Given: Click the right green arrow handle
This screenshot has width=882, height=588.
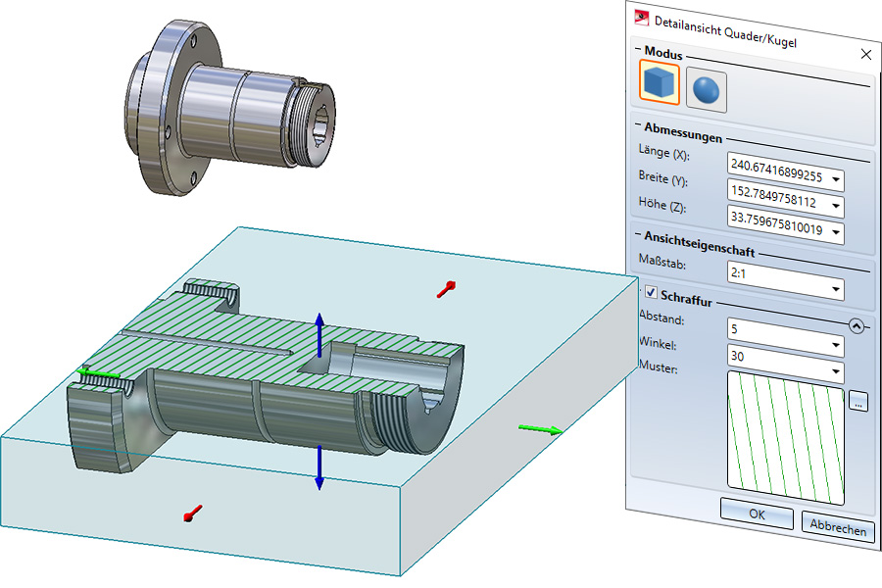Looking at the screenshot, I should (x=541, y=429).
